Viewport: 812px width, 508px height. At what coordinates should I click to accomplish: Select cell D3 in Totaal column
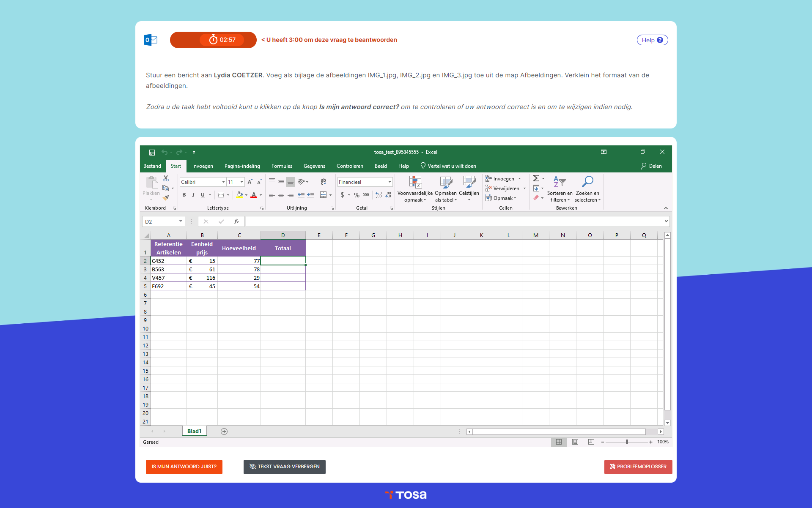[x=283, y=269]
